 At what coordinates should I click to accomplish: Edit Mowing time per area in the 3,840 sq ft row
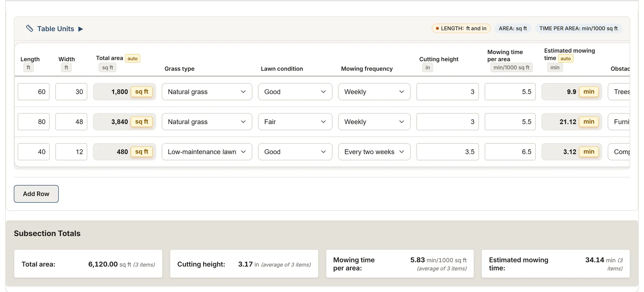pos(510,122)
